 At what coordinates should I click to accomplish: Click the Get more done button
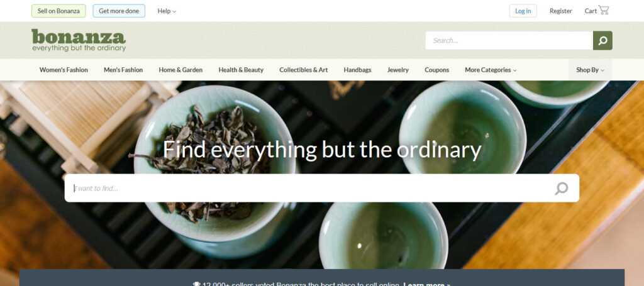[x=119, y=11]
